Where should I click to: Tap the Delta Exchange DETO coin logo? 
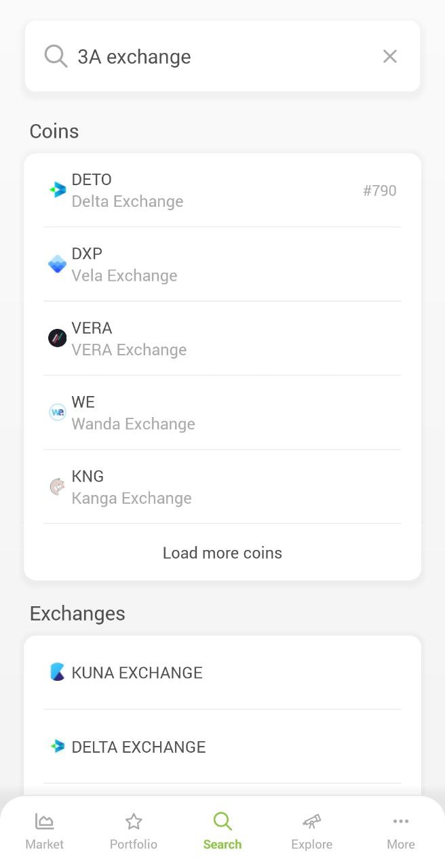pos(58,190)
